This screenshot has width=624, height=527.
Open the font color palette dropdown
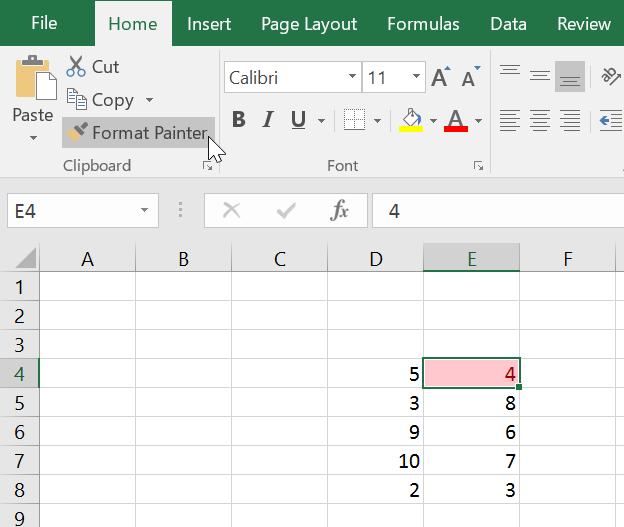point(479,120)
